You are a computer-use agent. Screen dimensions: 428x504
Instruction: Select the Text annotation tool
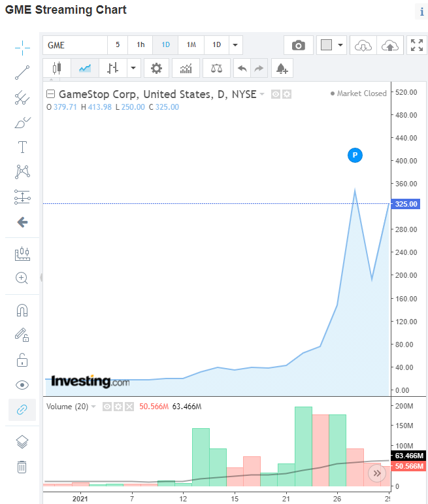click(22, 147)
